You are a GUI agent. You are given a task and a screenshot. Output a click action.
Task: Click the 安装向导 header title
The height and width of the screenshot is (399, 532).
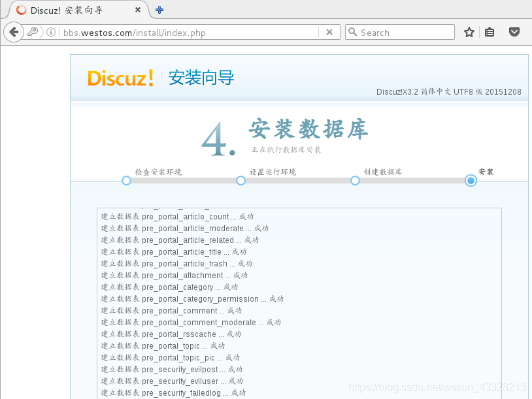201,78
